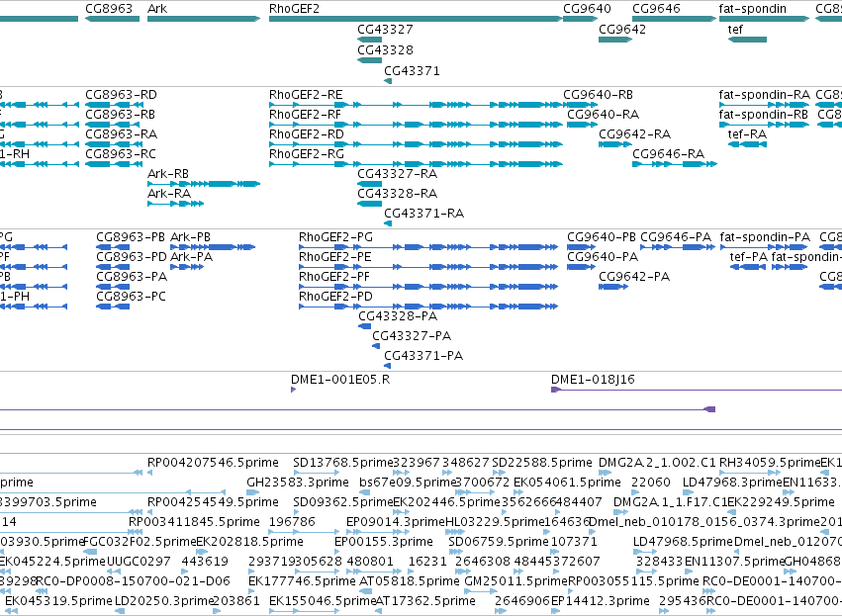Open the RhoGEF2 gene label
The image size is (842, 616).
[x=294, y=9]
